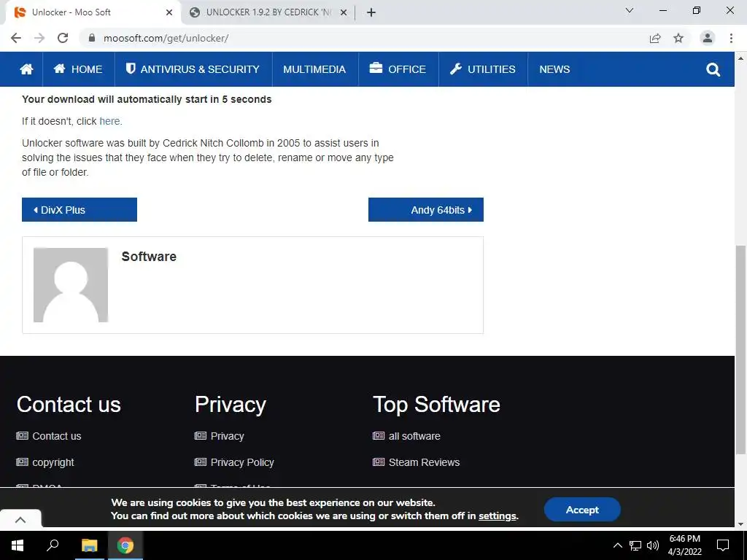747x560 pixels.
Task: Accept the cookies banner
Action: 582,510
